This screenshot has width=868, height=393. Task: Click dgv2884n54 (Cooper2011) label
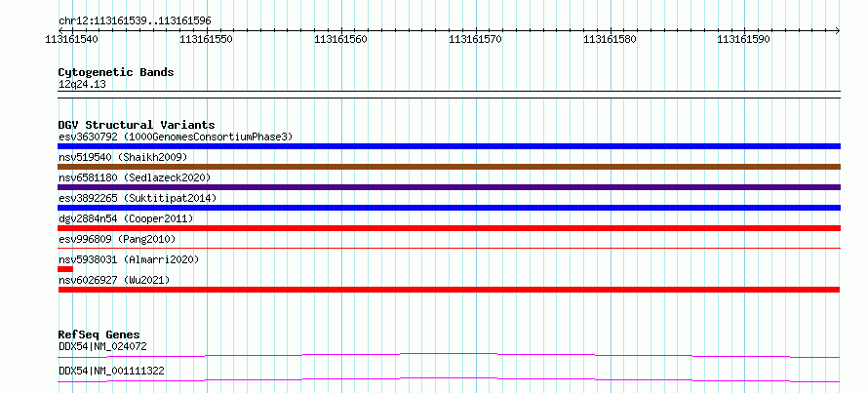point(126,218)
